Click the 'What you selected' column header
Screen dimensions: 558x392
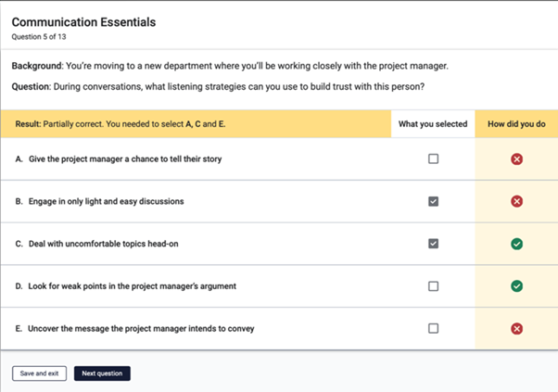coord(432,123)
